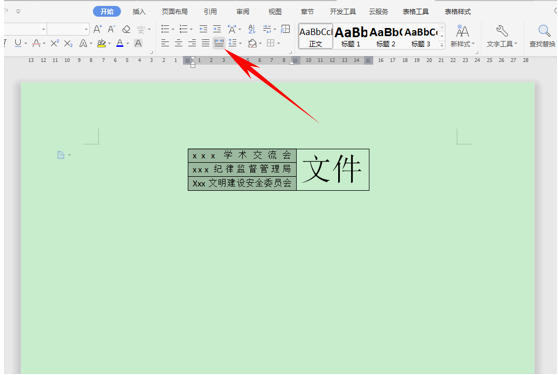
Task: Click the 文字工具 (Text Tools) button
Action: [501, 36]
